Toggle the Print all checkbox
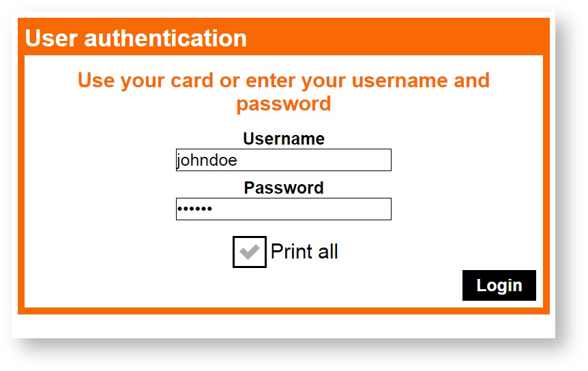The image size is (588, 371). [249, 252]
